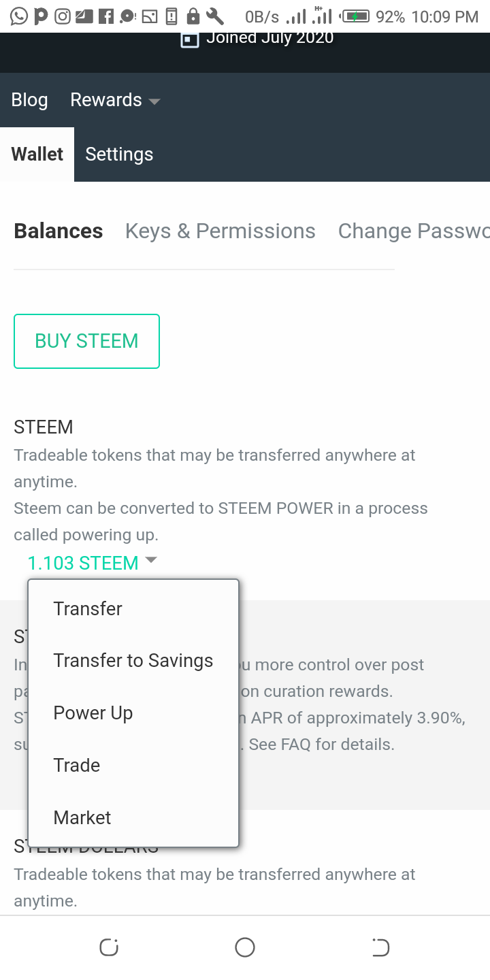Tap the battery indicator icon
The image size is (490, 980).
click(x=357, y=16)
